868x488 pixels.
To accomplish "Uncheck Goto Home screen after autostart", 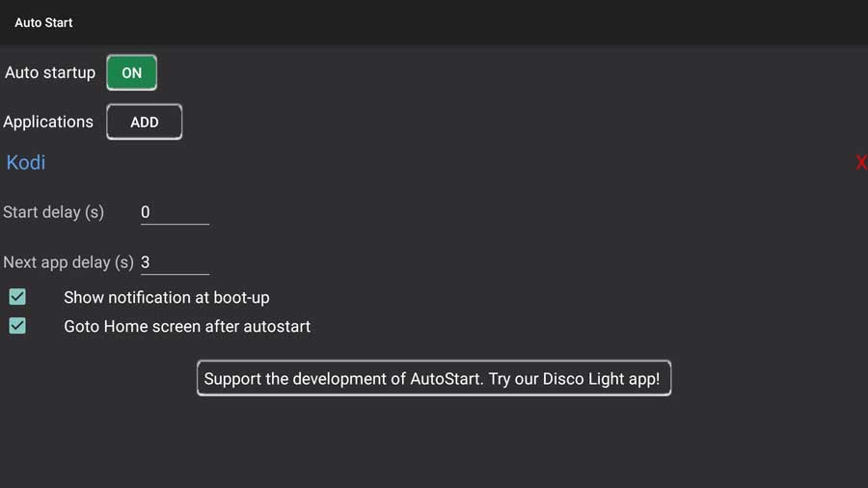I will (x=17, y=326).
